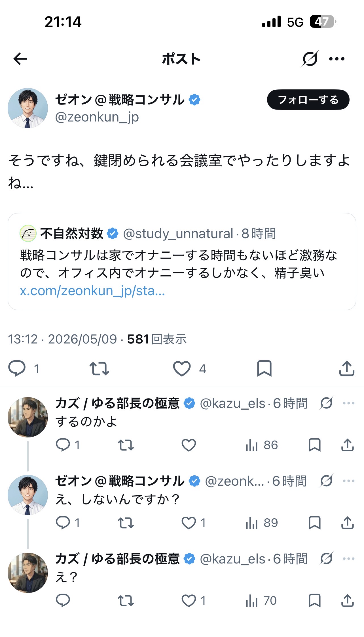Bookmark the え？ reply
The width and height of the screenshot is (364, 637).
pos(314,601)
